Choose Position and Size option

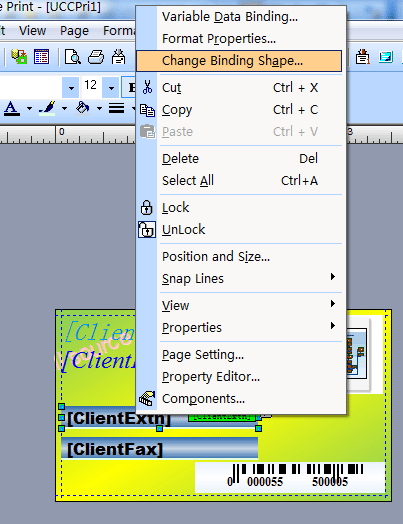click(x=216, y=257)
